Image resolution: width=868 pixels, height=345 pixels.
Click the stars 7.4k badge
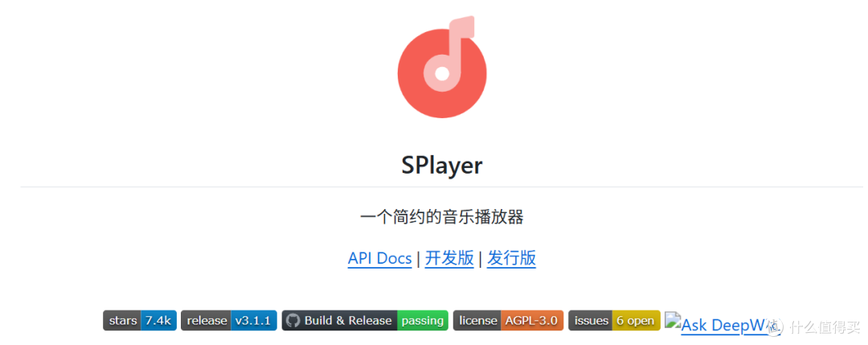pos(140,320)
